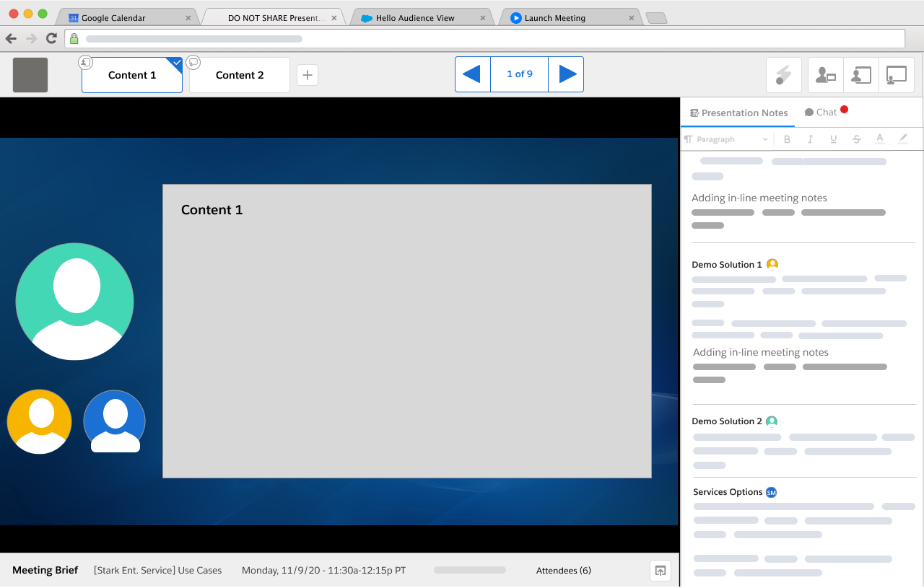Switch to the Chat tab
The image size is (924, 588).
click(821, 113)
